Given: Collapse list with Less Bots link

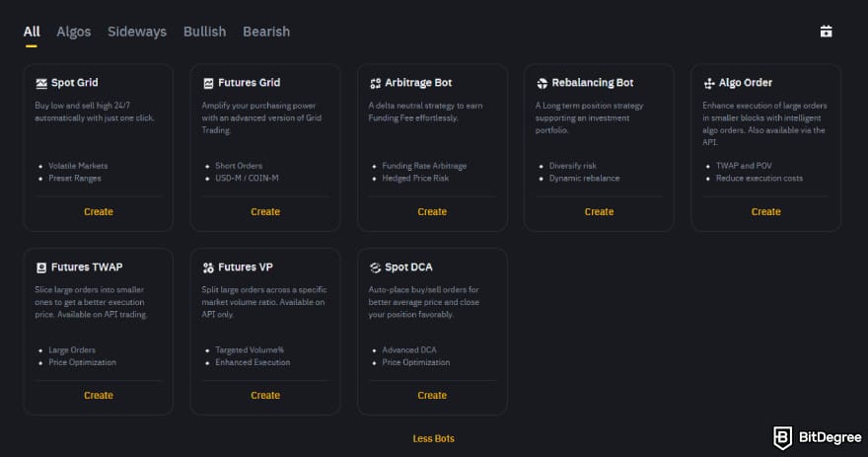Looking at the screenshot, I should (433, 438).
